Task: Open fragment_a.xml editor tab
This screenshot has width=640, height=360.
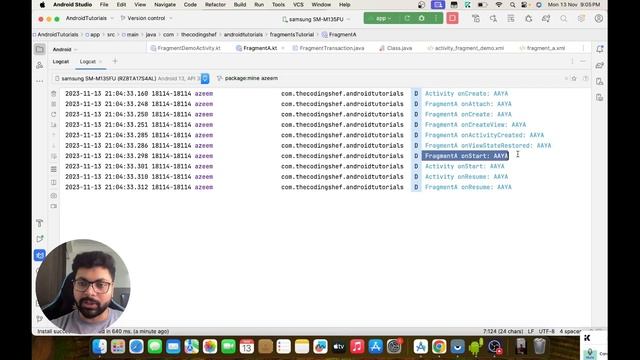Action: click(542, 48)
